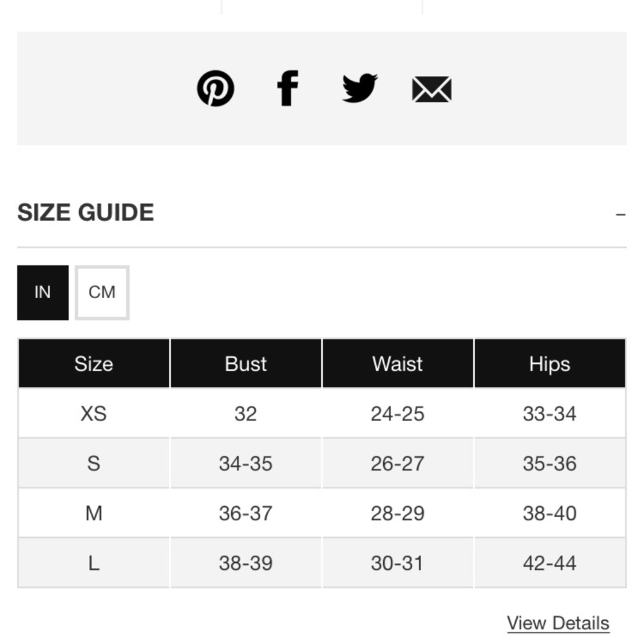644x644 pixels.
Task: Select the L size row label
Action: [x=93, y=563]
